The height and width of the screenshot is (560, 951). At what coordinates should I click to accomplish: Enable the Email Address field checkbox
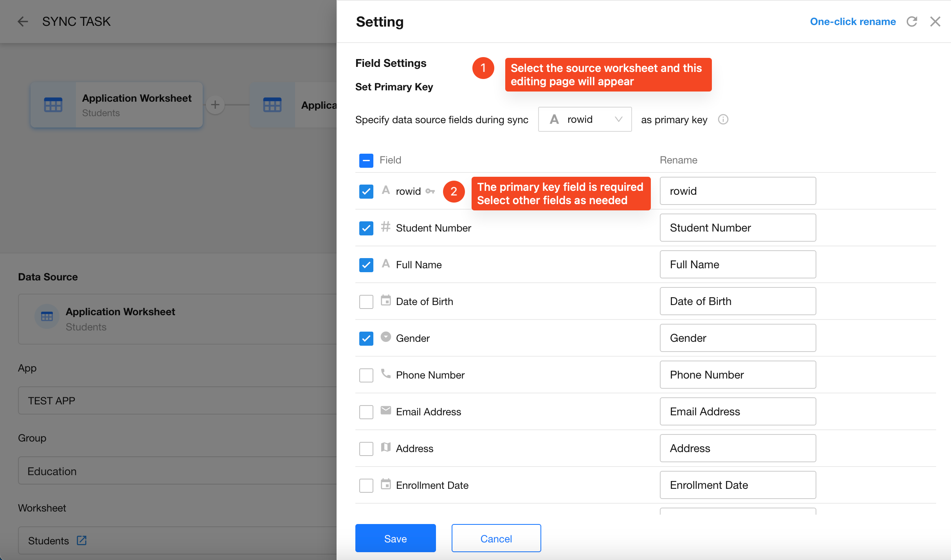366,412
